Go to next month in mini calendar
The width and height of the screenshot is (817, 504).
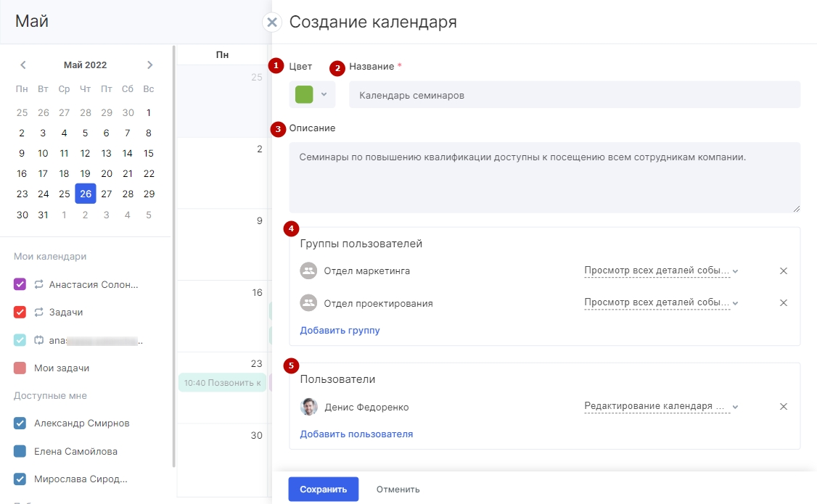point(149,65)
